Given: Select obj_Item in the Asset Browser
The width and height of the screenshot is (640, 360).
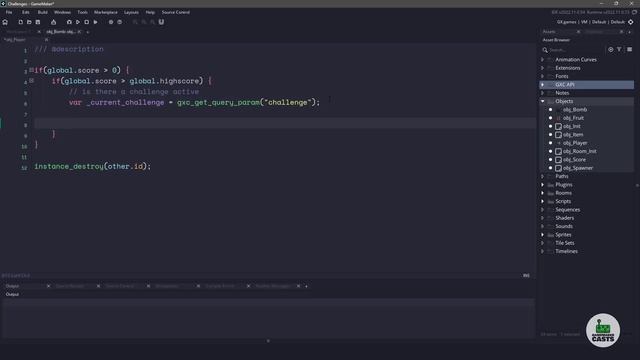Looking at the screenshot, I should point(573,135).
